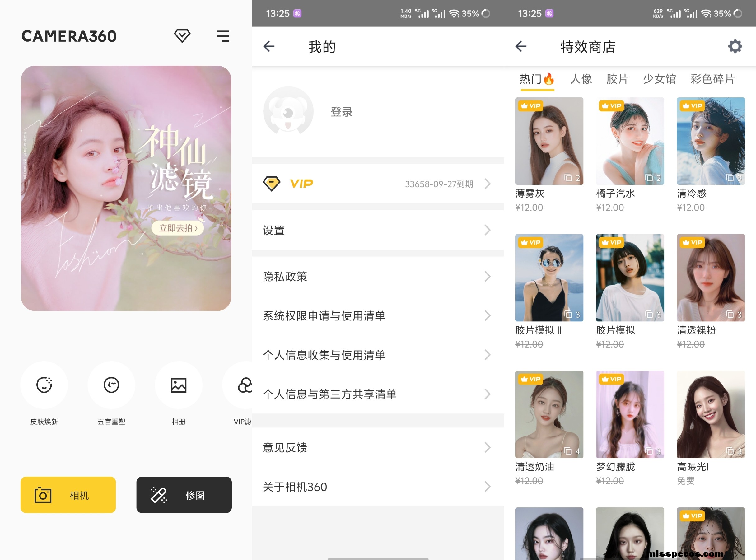Open 意见反馈 entry
Screen dimensions: 756x560
pyautogui.click(x=378, y=447)
